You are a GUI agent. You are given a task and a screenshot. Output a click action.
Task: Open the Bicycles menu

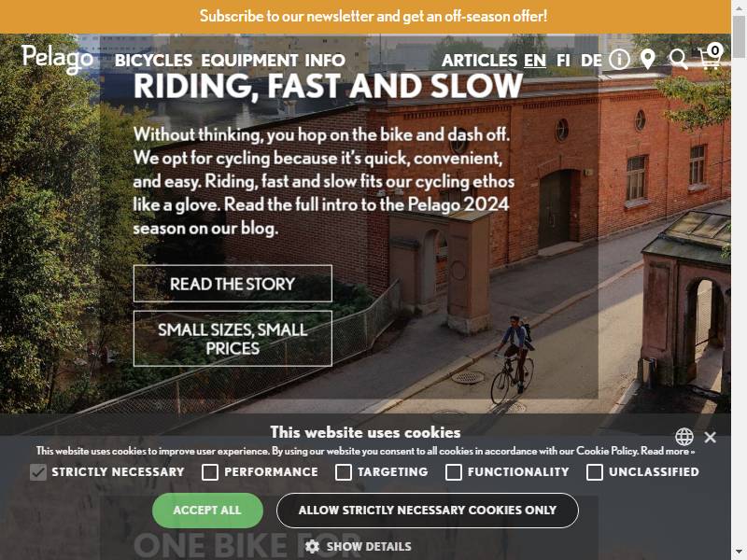click(153, 61)
